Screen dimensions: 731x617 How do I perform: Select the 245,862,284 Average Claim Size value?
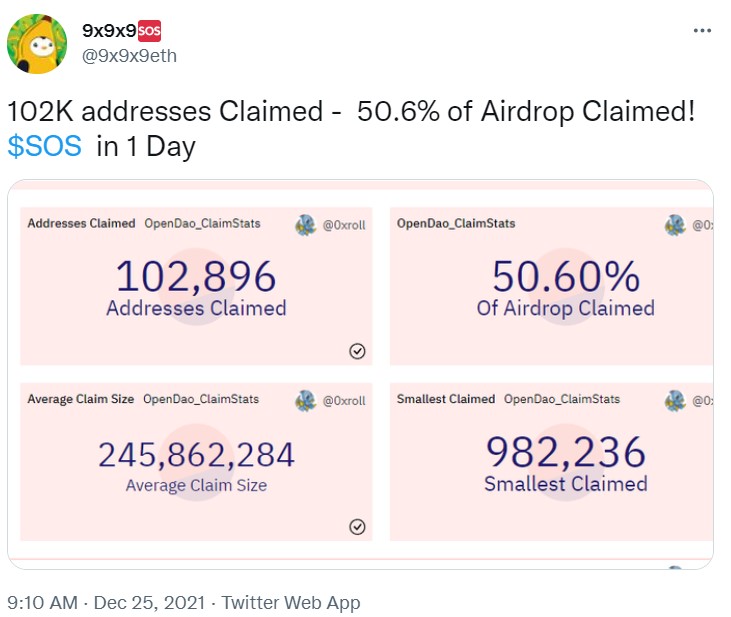click(x=196, y=456)
